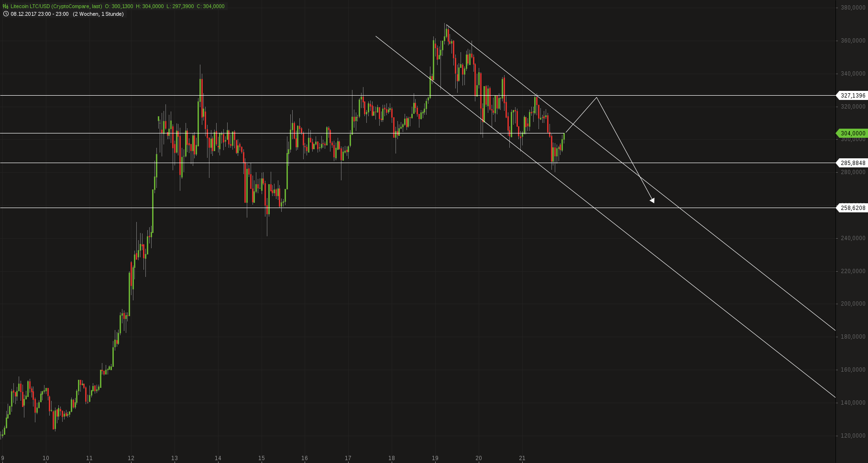Click the clock icon next to date range

[x=5, y=14]
